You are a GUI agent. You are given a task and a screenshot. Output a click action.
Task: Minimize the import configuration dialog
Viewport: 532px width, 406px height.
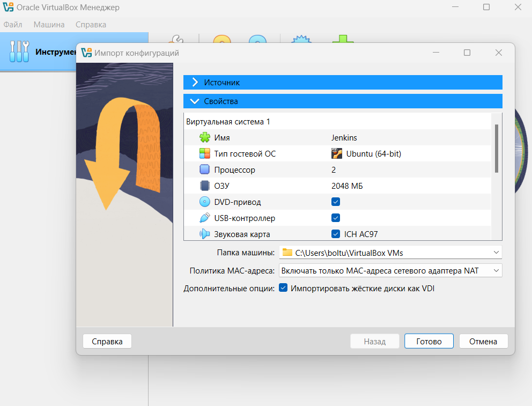436,53
